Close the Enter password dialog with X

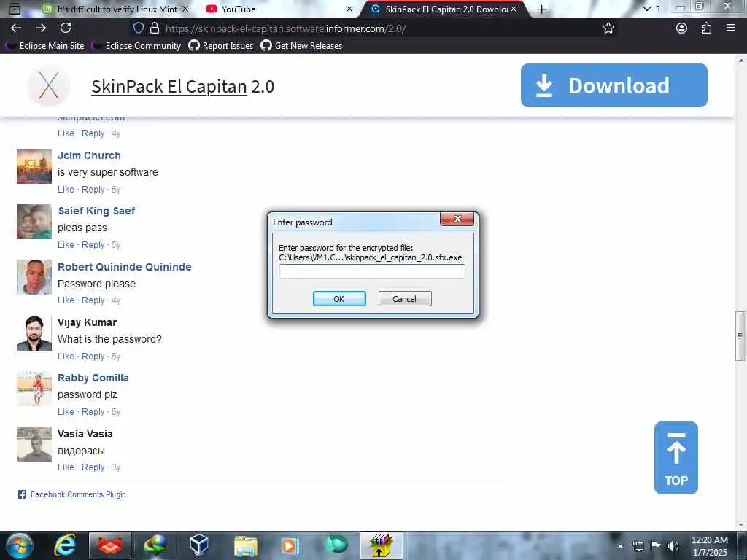[457, 219]
